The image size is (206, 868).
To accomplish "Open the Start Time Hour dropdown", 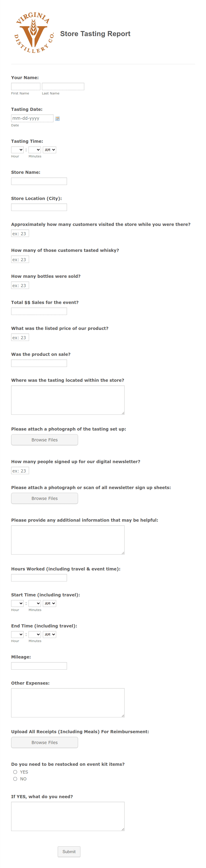I will pyautogui.click(x=17, y=603).
